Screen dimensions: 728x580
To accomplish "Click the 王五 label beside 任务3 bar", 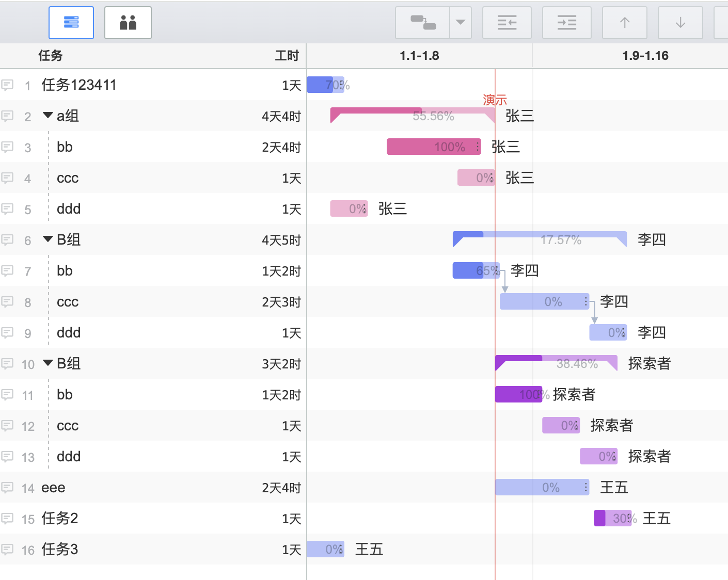I will click(x=369, y=549).
